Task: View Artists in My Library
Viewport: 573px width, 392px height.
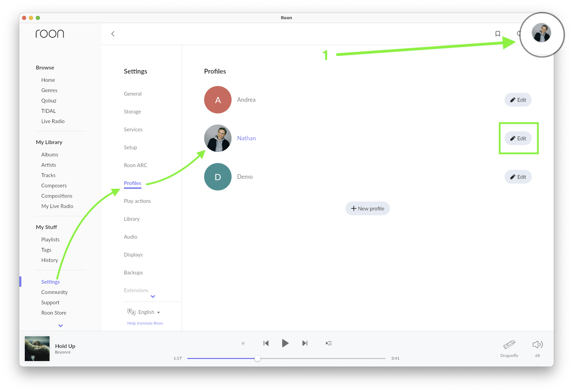Action: (49, 165)
